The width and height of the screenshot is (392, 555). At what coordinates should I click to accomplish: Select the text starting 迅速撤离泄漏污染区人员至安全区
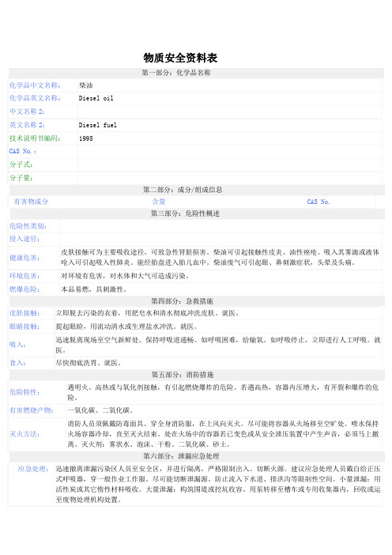point(218,485)
